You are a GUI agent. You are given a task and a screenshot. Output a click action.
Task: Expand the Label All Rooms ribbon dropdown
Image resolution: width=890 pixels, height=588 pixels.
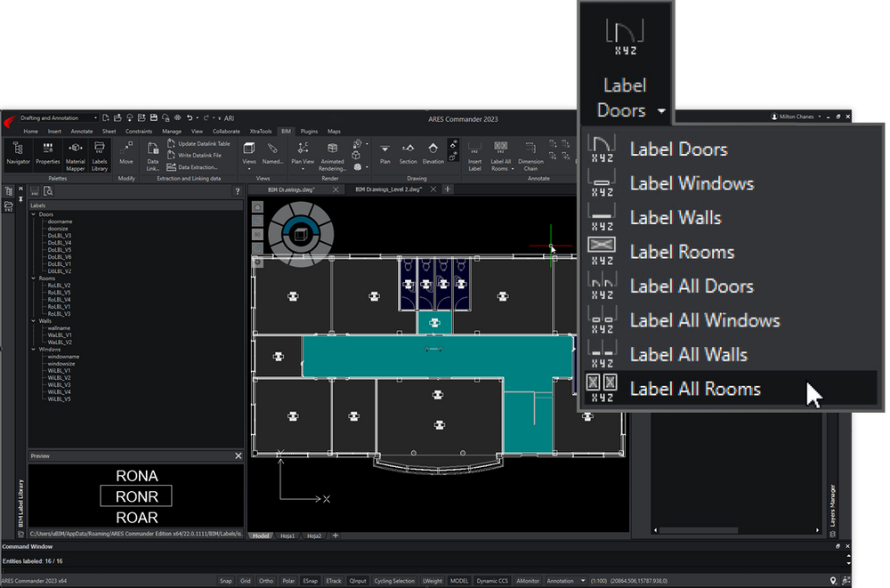pos(512,168)
